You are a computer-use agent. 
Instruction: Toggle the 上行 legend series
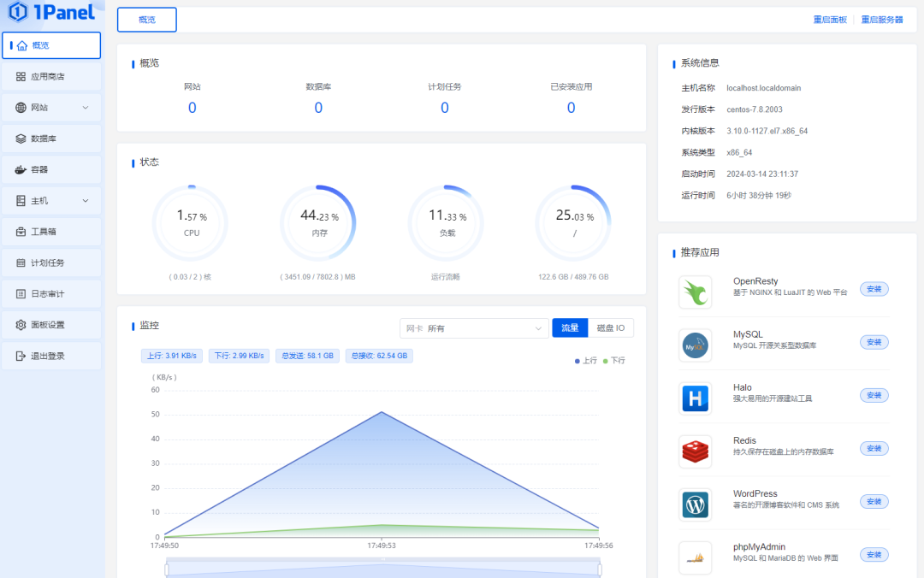586,361
